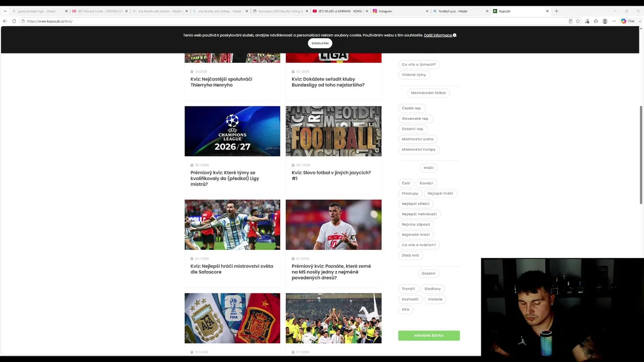Open the Thierry Henry teammates quiz title

(221, 82)
